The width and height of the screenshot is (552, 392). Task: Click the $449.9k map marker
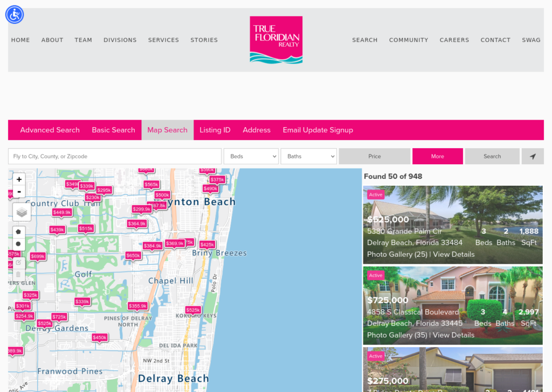pos(62,212)
